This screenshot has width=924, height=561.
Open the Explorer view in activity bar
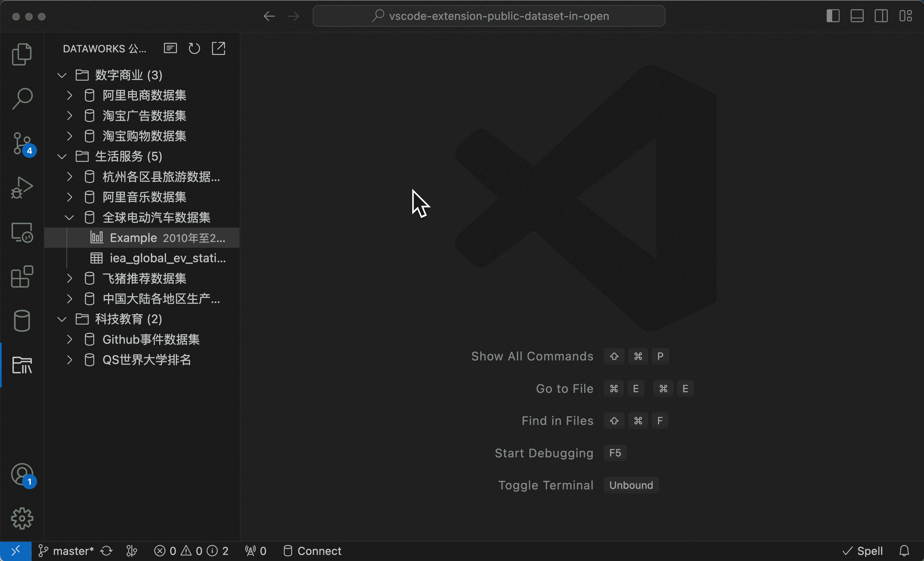[x=22, y=54]
